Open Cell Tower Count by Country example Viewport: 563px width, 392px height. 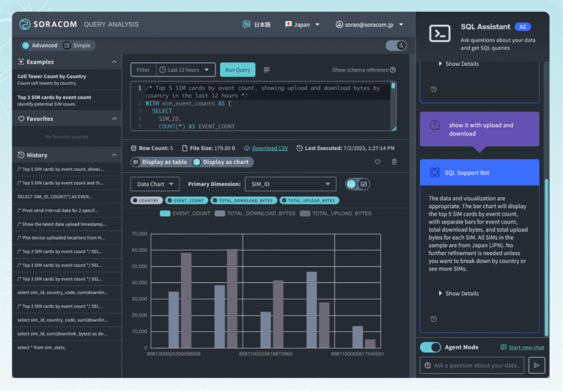point(67,79)
